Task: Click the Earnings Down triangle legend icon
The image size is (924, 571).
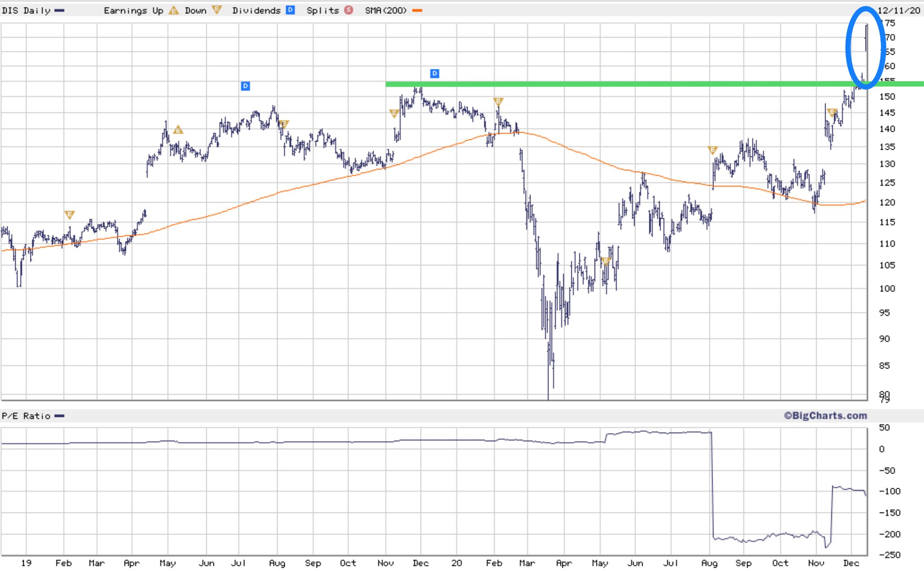Action: point(217,10)
